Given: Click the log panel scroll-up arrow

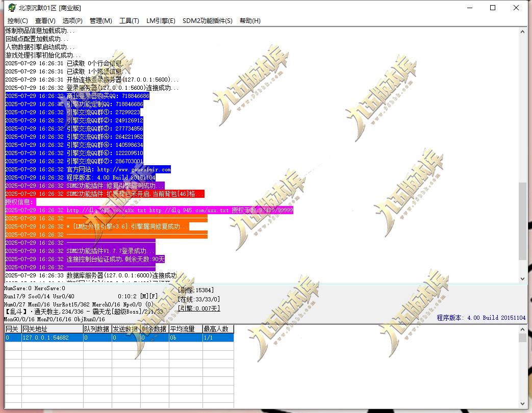Looking at the screenshot, I should click(x=522, y=32).
